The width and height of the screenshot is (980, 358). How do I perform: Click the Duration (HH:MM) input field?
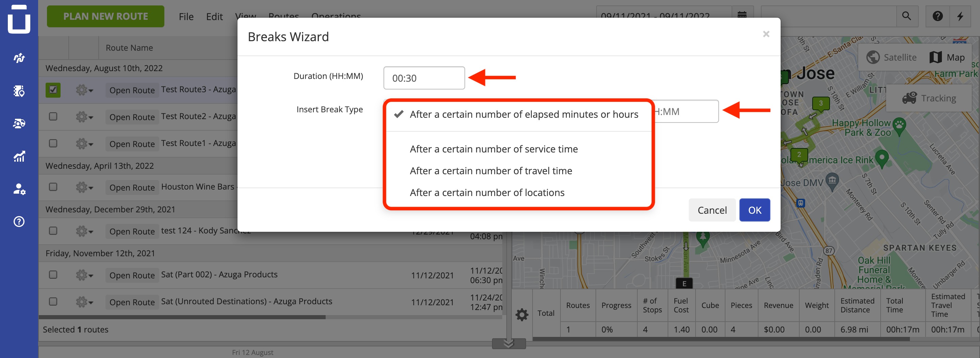424,78
